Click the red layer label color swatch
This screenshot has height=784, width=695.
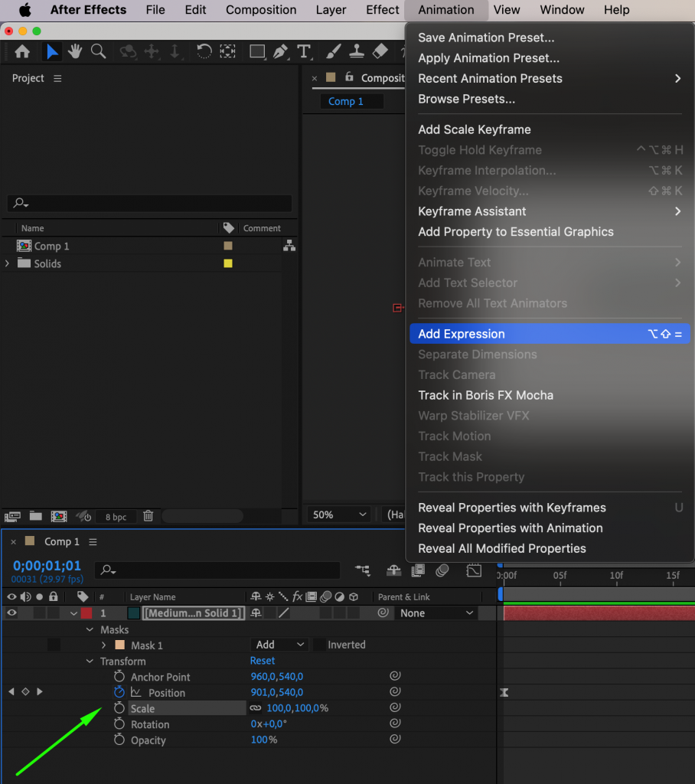[x=84, y=612]
